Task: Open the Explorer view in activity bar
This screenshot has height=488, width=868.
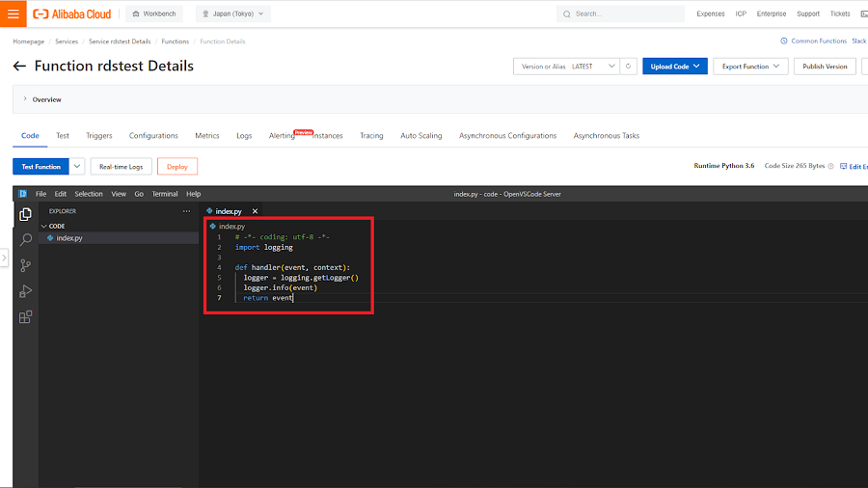Action: click(26, 214)
